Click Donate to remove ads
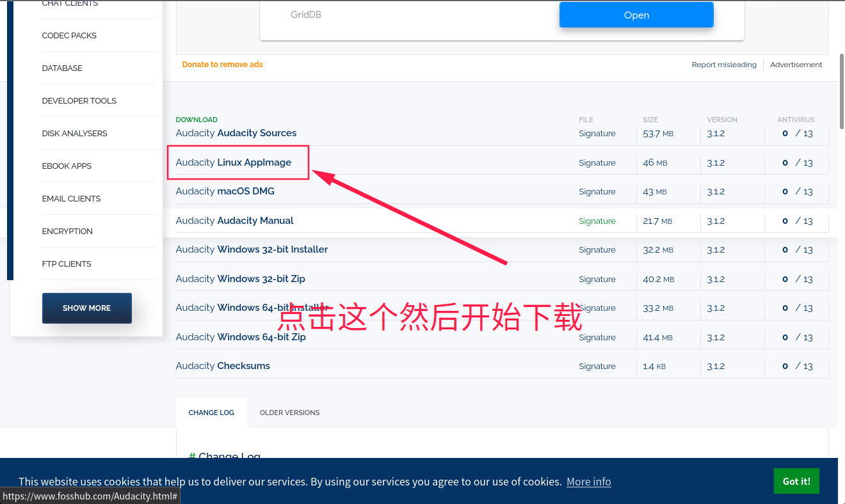Screen dimensions: 845x504 222,65
